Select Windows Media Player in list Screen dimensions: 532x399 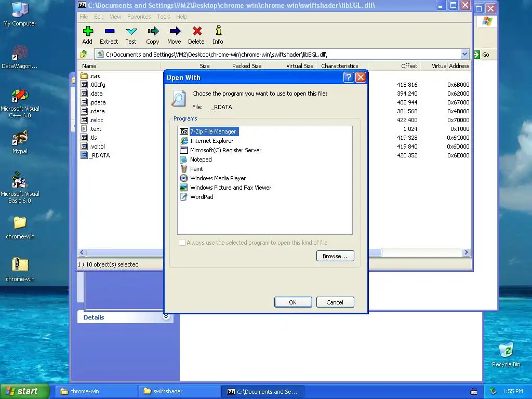pos(213,178)
